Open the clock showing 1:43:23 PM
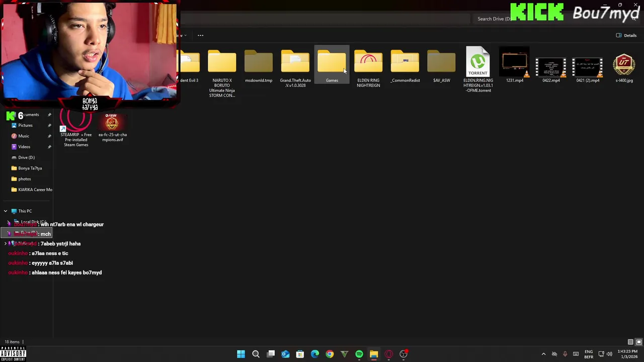 click(627, 354)
